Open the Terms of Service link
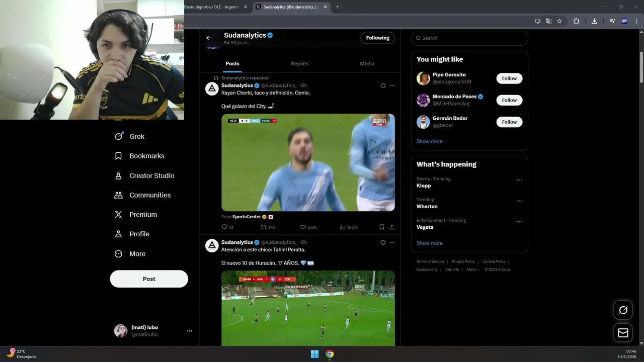Image resolution: width=644 pixels, height=362 pixels. (430, 261)
